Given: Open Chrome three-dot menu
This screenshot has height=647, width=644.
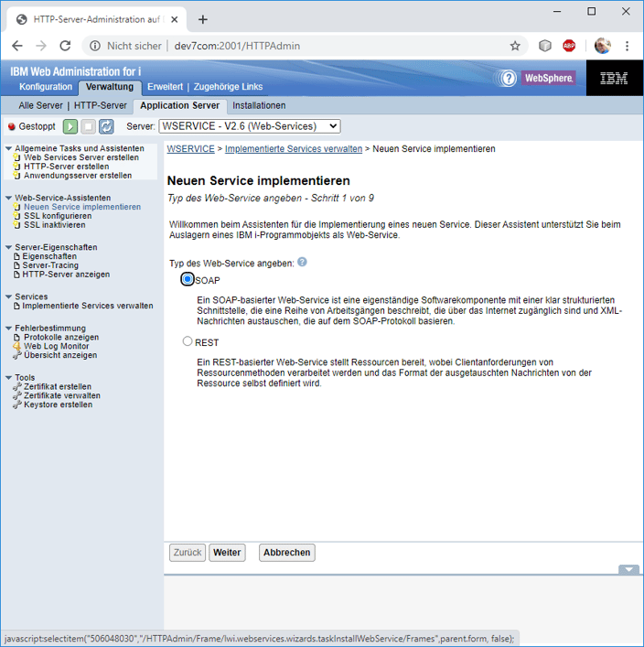Looking at the screenshot, I should (628, 46).
